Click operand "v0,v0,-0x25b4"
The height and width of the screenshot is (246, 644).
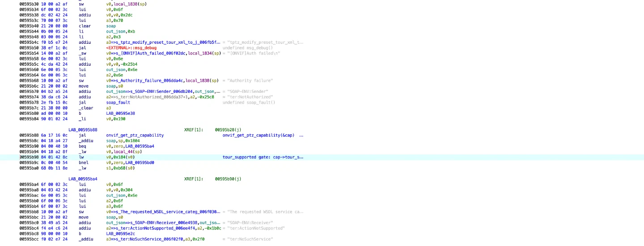[124, 64]
